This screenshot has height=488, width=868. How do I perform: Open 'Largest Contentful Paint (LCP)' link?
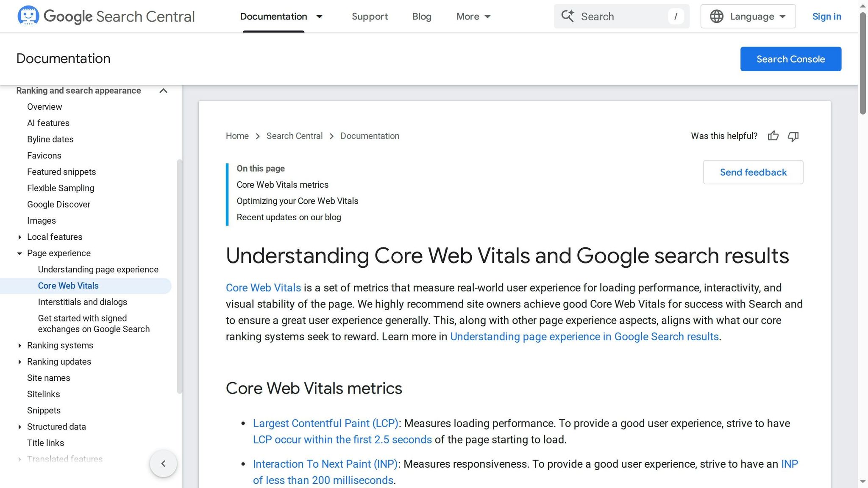(325, 423)
